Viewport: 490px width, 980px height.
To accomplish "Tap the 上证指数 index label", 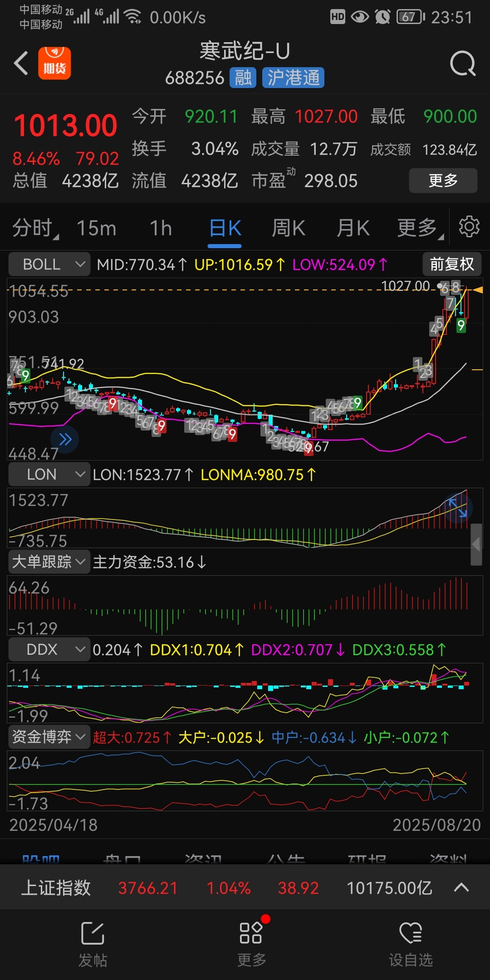I will pos(56,887).
